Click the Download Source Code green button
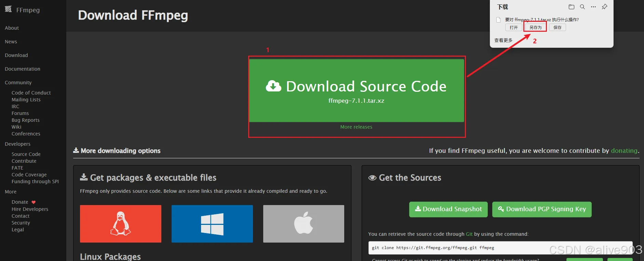This screenshot has width=644, height=261. pyautogui.click(x=357, y=90)
